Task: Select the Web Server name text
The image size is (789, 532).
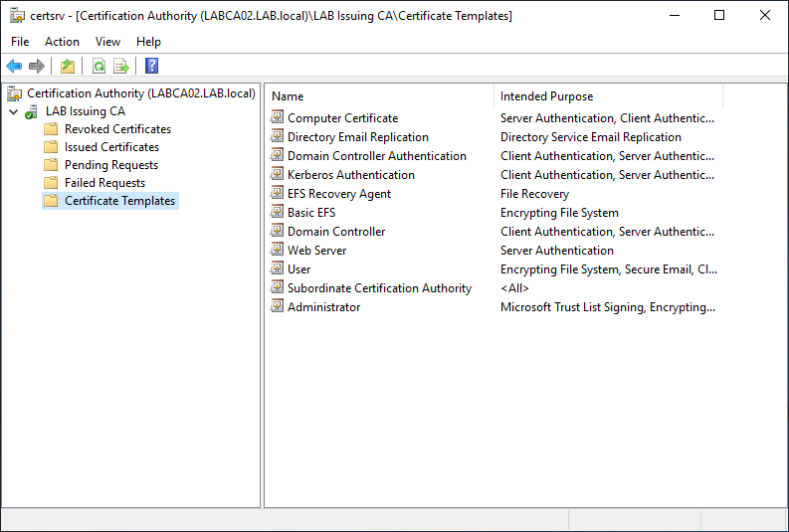Action: pyautogui.click(x=317, y=251)
